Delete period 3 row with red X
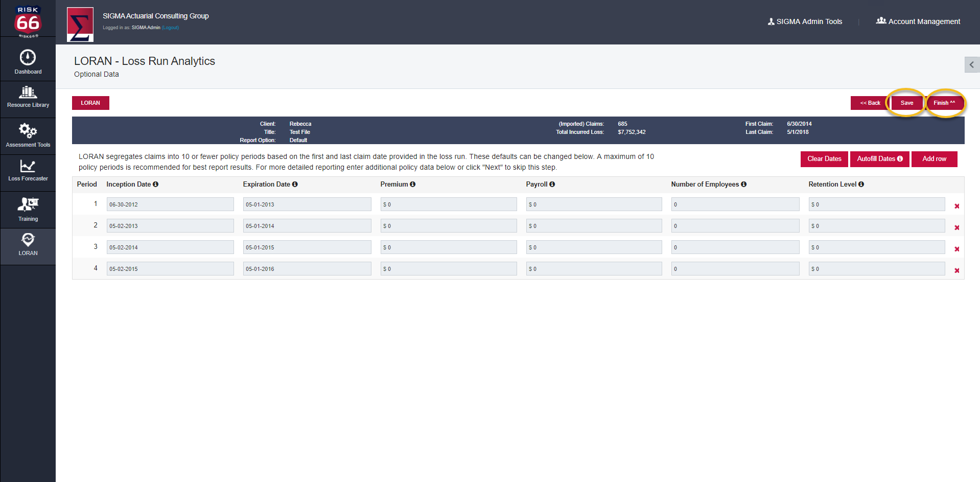Screen dimensions: 980x482 (x=957, y=249)
